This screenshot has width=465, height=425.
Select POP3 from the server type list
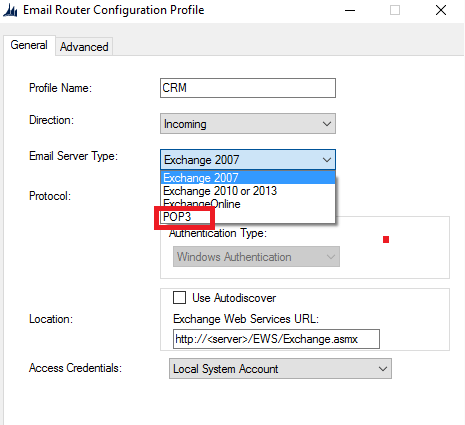pyautogui.click(x=248, y=217)
